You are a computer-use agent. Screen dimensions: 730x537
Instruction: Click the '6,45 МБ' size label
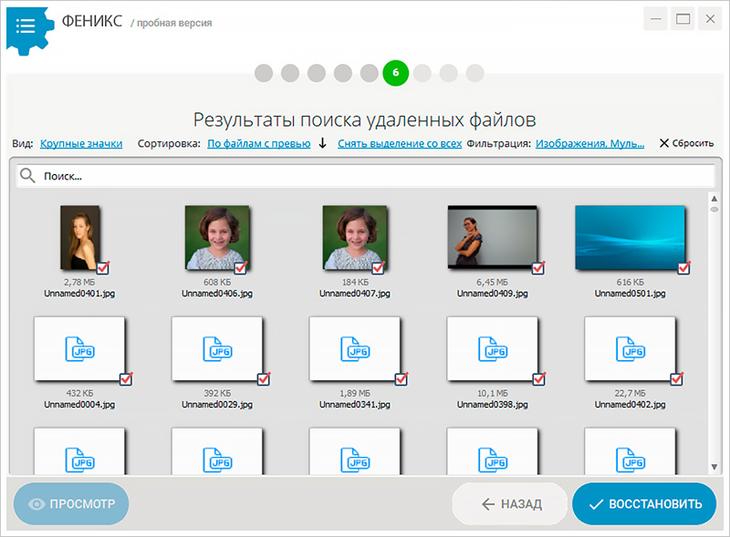click(x=493, y=282)
